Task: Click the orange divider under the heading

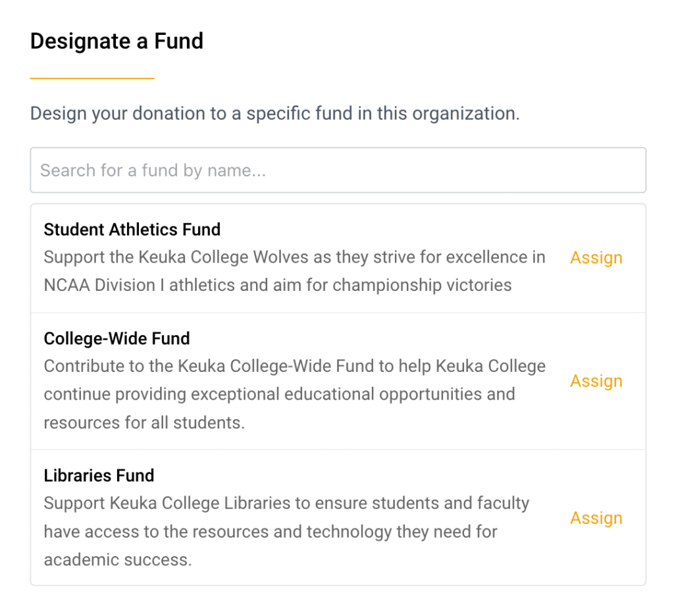Action: pyautogui.click(x=91, y=78)
